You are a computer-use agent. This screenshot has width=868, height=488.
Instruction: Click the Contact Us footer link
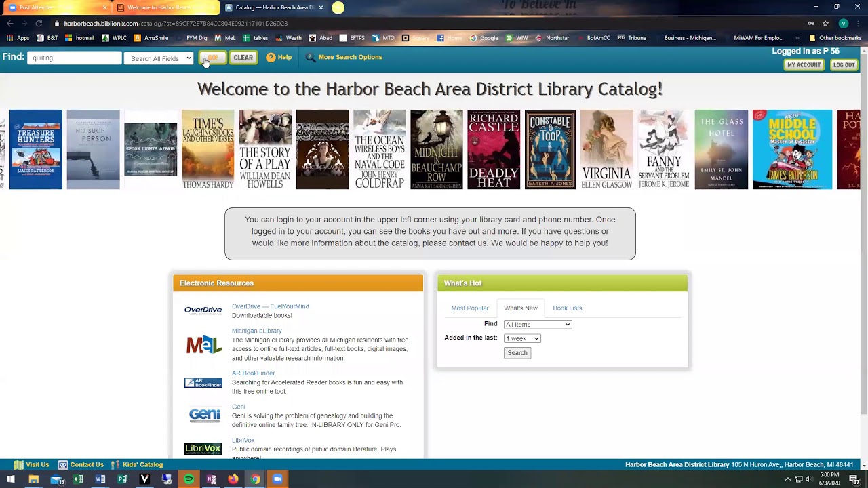(81, 465)
